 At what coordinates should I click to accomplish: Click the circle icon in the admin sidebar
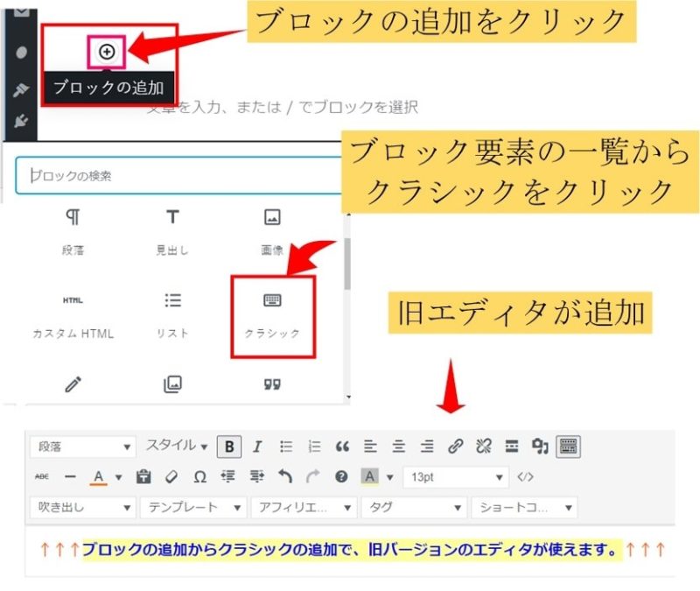point(21,53)
